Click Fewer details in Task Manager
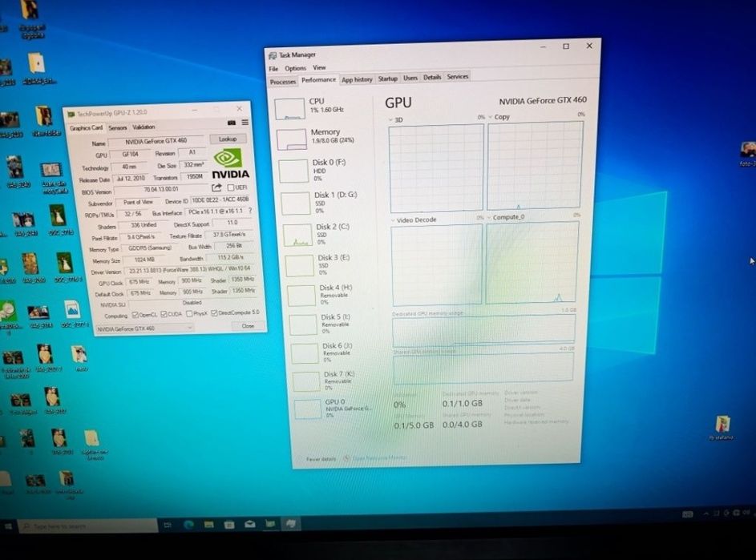This screenshot has height=560, width=756. click(x=321, y=459)
